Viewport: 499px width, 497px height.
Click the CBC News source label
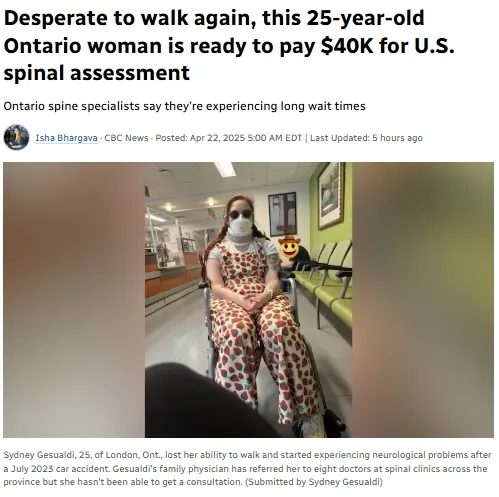pyautogui.click(x=126, y=138)
